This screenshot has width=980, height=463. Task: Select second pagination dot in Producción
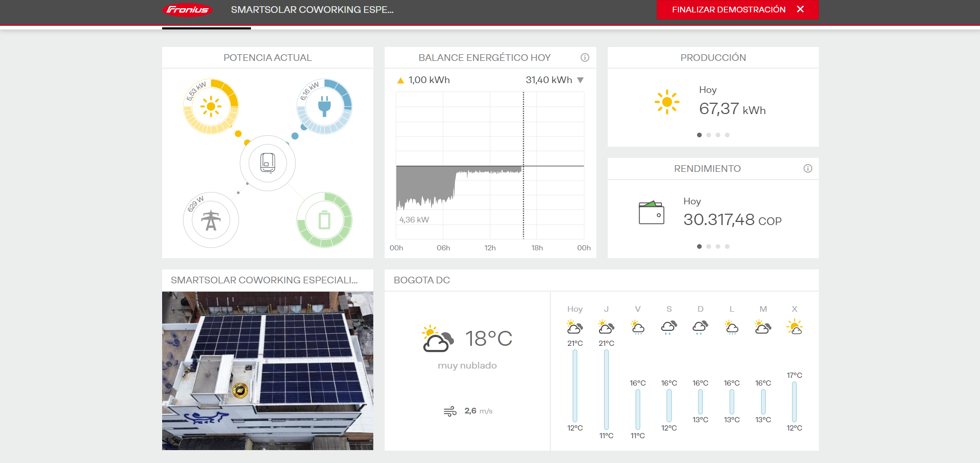pyautogui.click(x=708, y=135)
